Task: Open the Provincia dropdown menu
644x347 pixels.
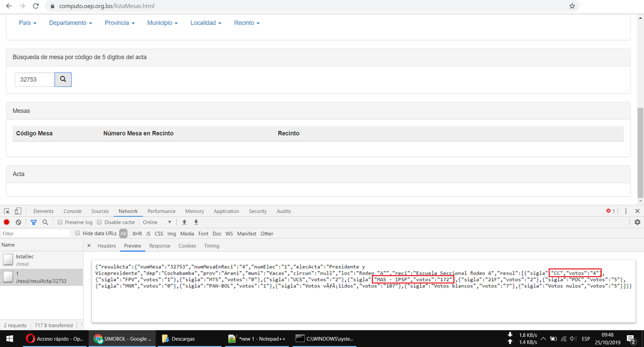Action: (x=119, y=23)
